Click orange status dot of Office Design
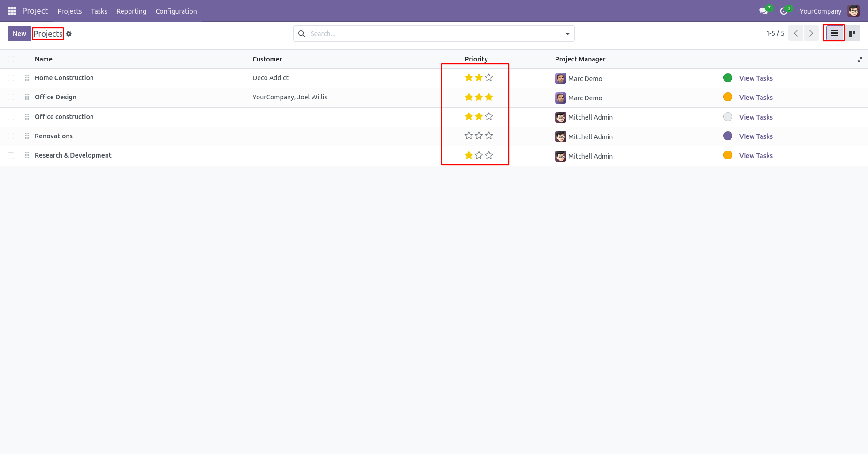Image resolution: width=868 pixels, height=454 pixels. (728, 97)
